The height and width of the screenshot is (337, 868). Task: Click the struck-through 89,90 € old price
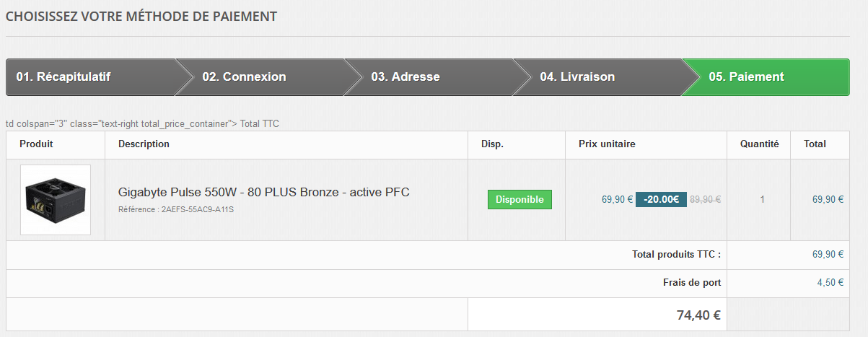click(706, 200)
